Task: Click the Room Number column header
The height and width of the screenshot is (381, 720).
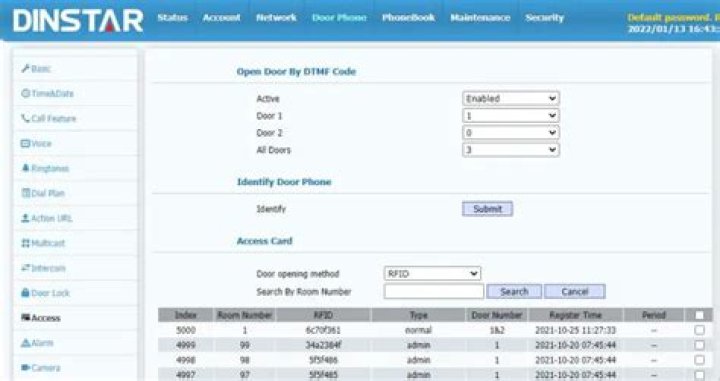Action: [x=245, y=315]
